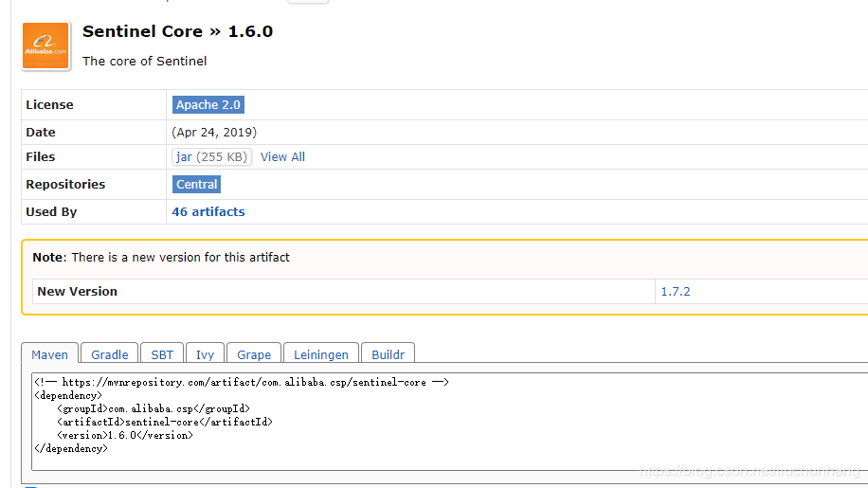Click the 'Files' row label
The height and width of the screenshot is (488, 868).
pos(41,157)
